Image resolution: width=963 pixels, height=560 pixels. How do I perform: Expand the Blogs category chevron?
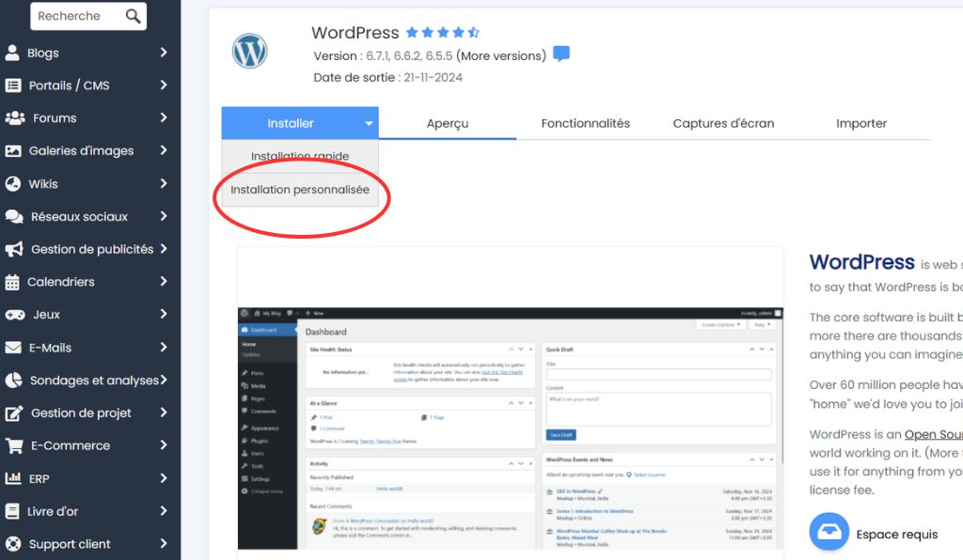164,52
